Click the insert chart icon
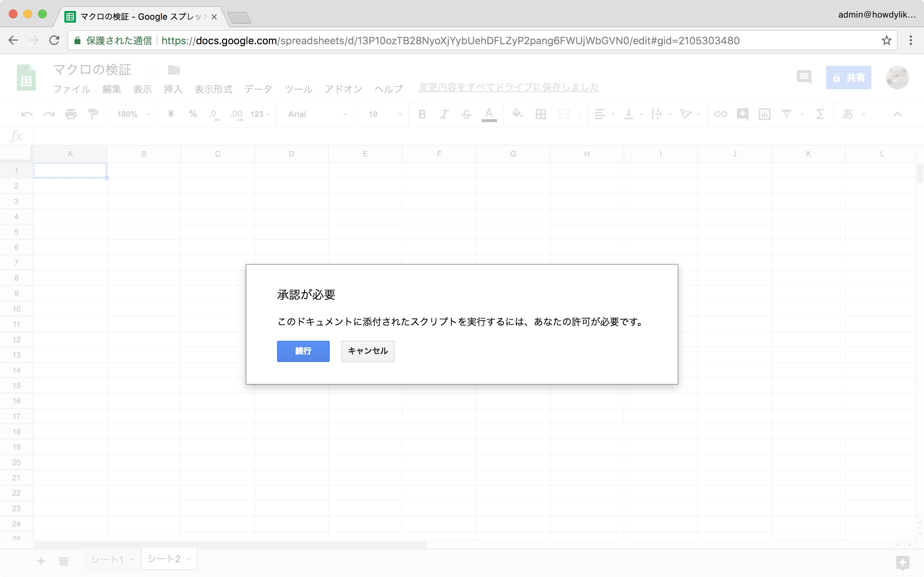 point(765,114)
